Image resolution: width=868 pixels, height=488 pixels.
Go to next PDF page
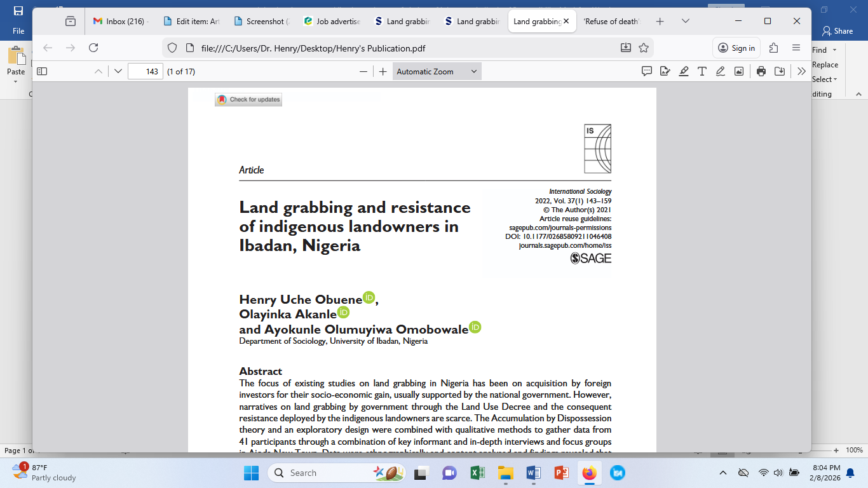click(118, 72)
